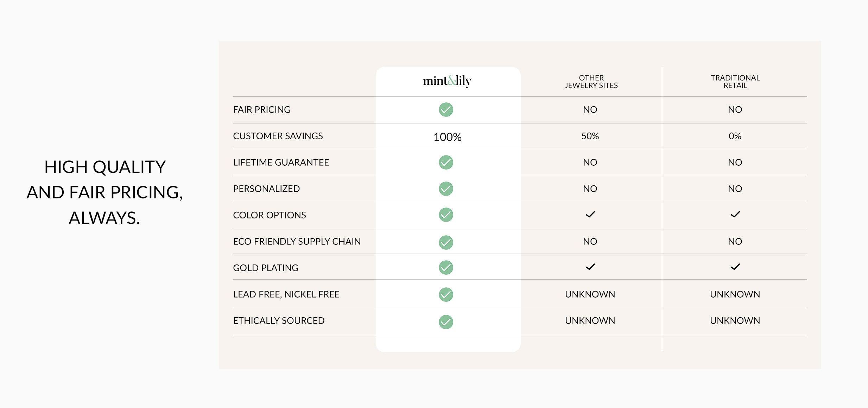
Task: Select the Traditional Retail column header
Action: (735, 82)
